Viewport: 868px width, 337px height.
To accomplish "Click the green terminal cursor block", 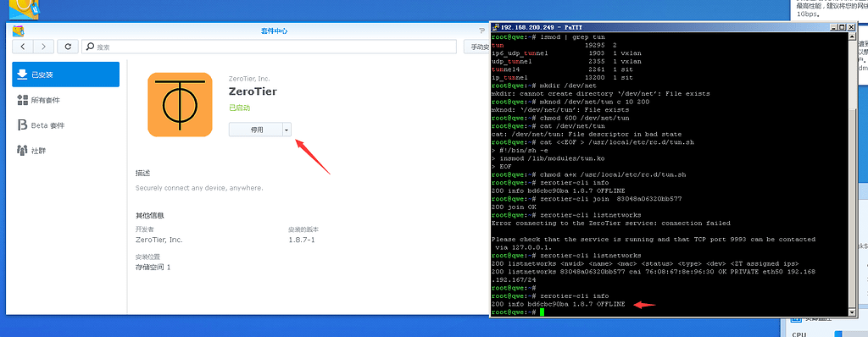I will (542, 312).
